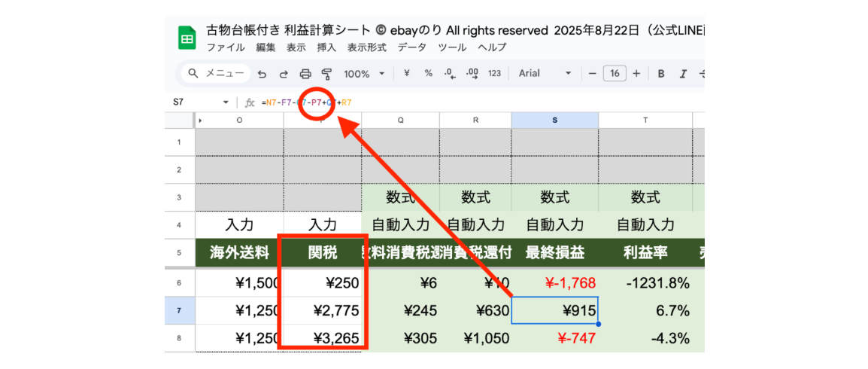Viewport: 868px width, 369px height.
Task: Toggle italic formatting
Action: point(683,74)
